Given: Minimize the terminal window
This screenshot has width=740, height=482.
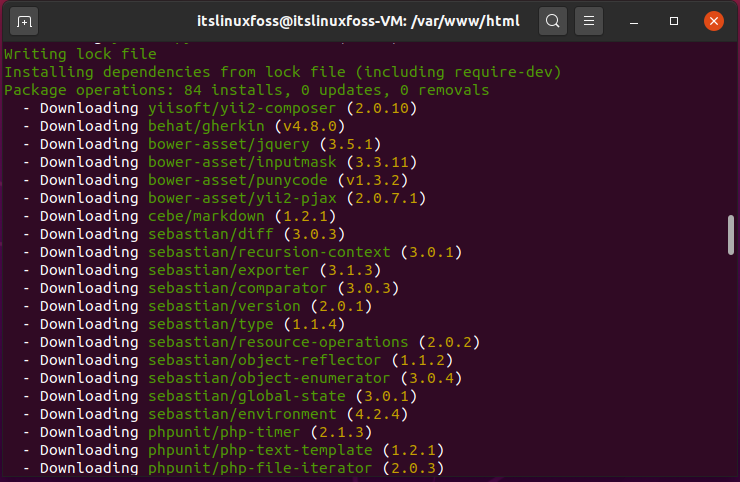Looking at the screenshot, I should tap(634, 21).
